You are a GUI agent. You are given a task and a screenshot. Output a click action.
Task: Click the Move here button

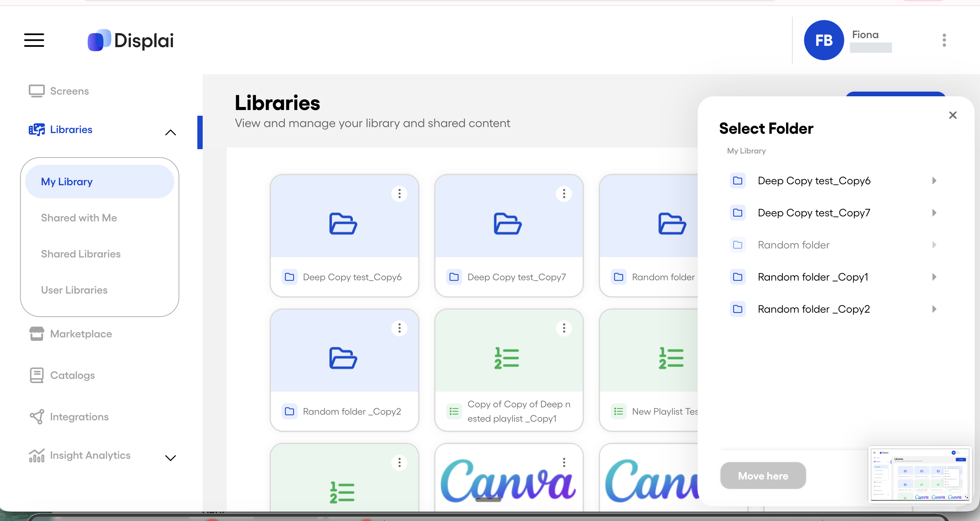(763, 476)
